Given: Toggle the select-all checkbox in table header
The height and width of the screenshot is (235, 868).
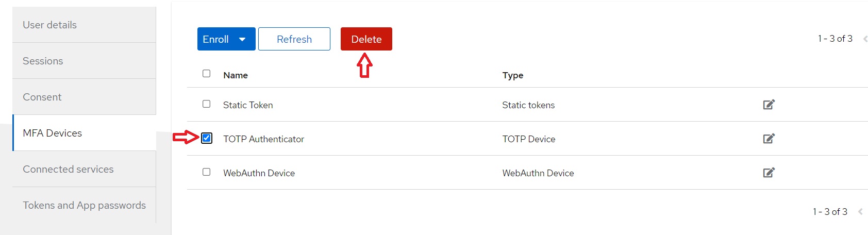Looking at the screenshot, I should (207, 74).
